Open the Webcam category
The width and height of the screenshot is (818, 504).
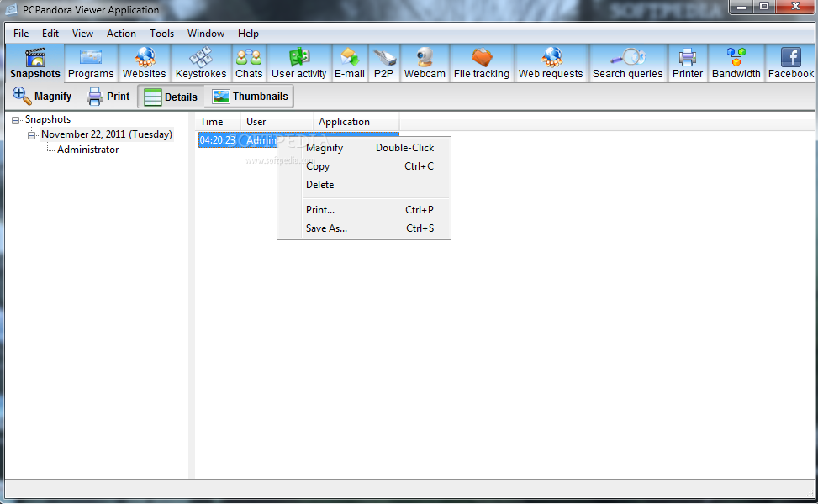tap(425, 63)
